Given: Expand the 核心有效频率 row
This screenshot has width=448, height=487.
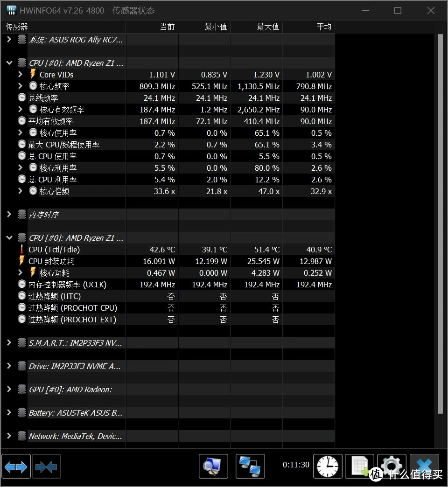Looking at the screenshot, I should pyautogui.click(x=20, y=109).
